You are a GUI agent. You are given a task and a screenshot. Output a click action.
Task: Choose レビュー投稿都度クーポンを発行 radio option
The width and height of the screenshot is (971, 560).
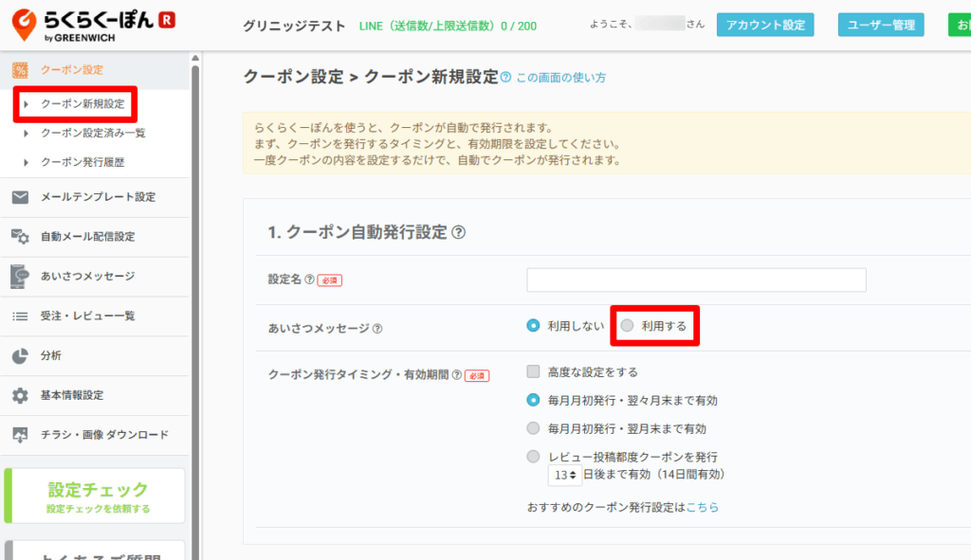(x=534, y=457)
